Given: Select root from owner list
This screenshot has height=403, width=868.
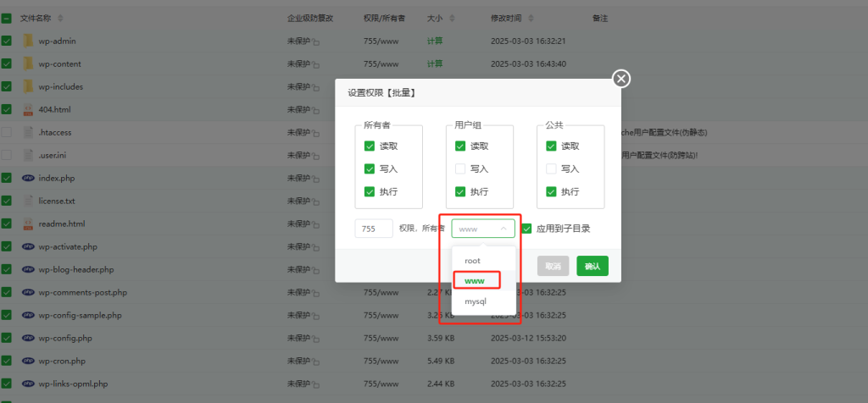Looking at the screenshot, I should coord(473,261).
